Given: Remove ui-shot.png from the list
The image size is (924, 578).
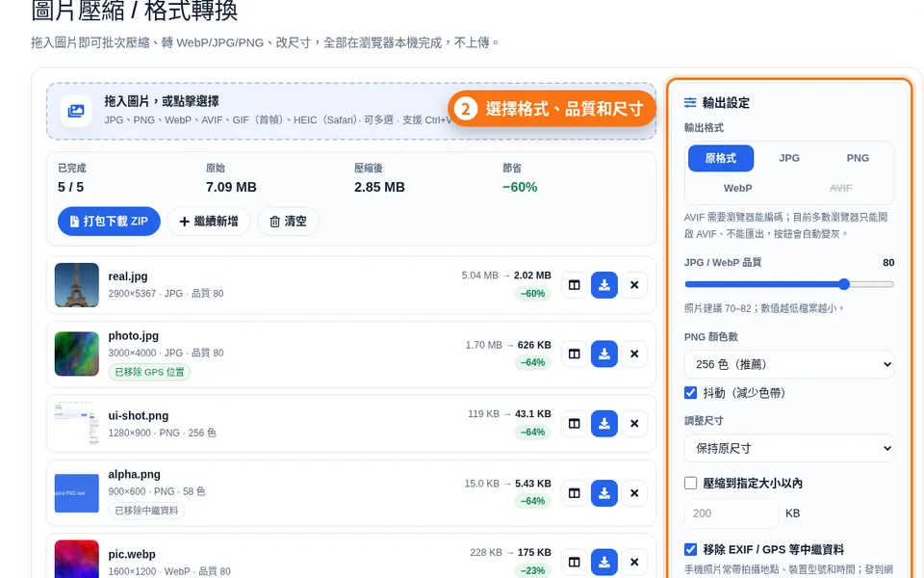Looking at the screenshot, I should (x=634, y=424).
